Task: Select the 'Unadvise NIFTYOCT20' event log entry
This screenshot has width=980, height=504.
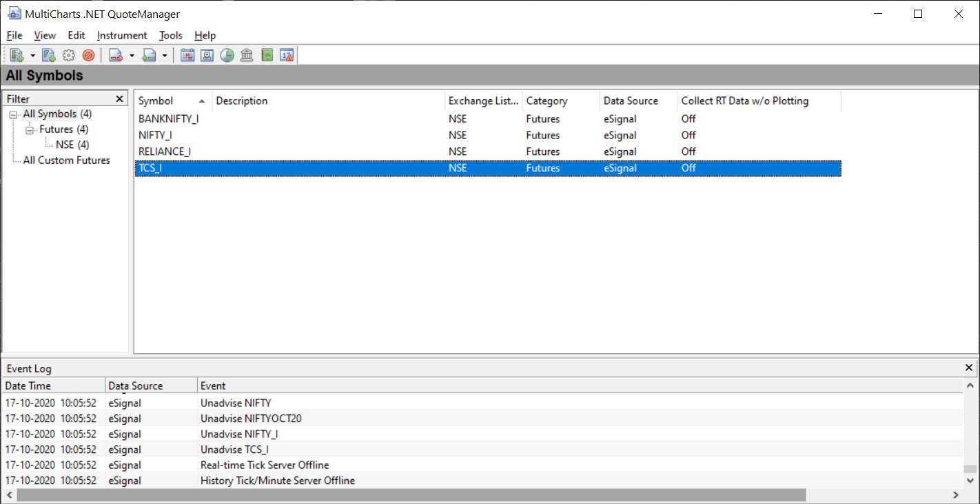Action: [x=482, y=419]
